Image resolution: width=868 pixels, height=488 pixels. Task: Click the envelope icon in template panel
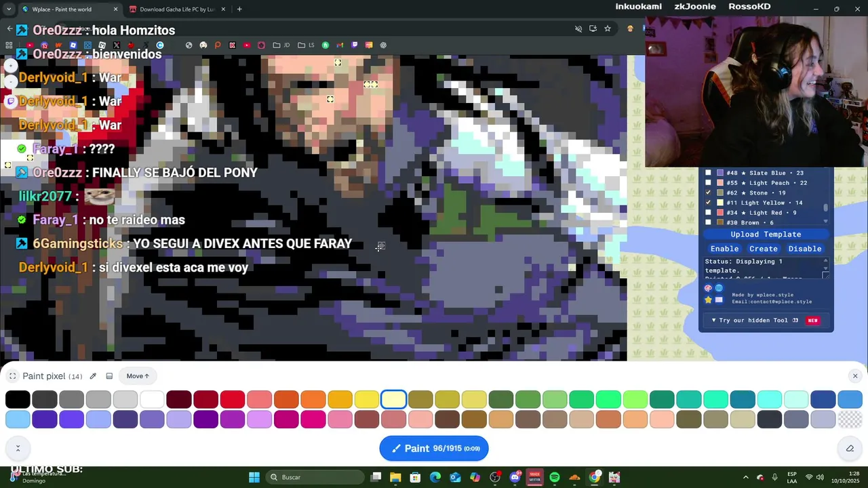[x=719, y=300]
